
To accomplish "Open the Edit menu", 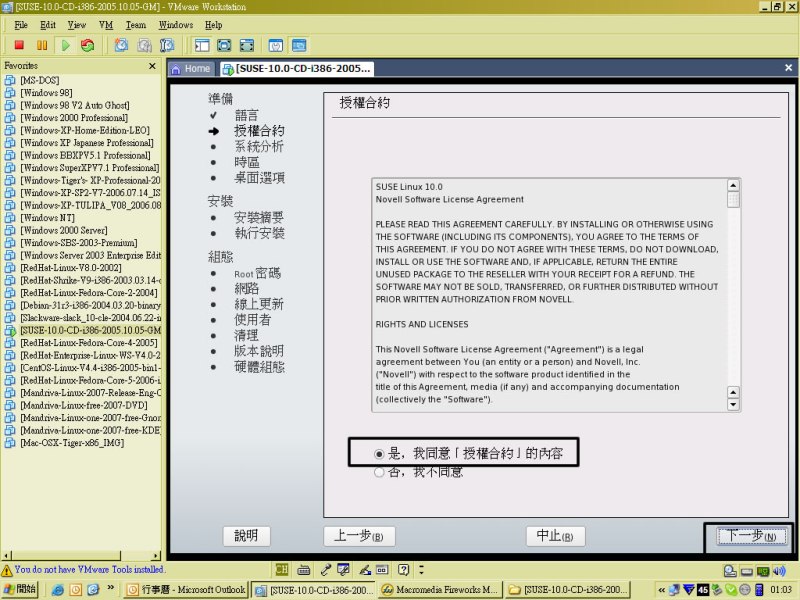I will pos(48,25).
